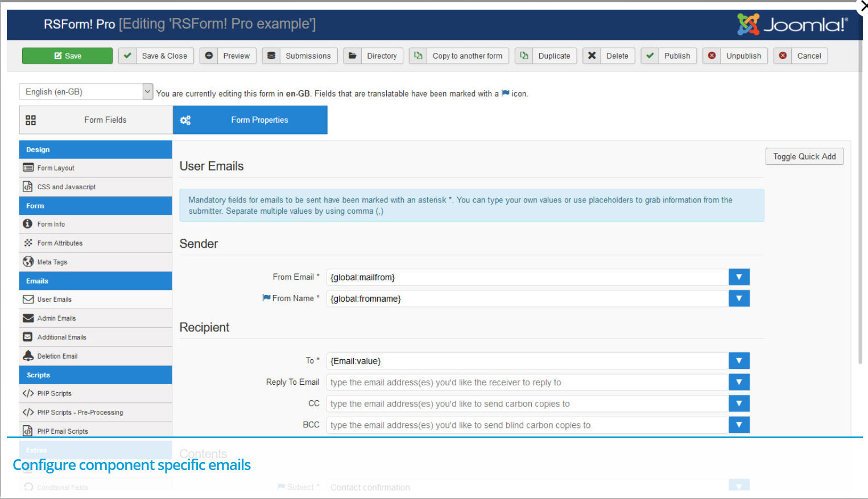Click the Preview button label
This screenshot has height=499, width=868.
click(236, 56)
